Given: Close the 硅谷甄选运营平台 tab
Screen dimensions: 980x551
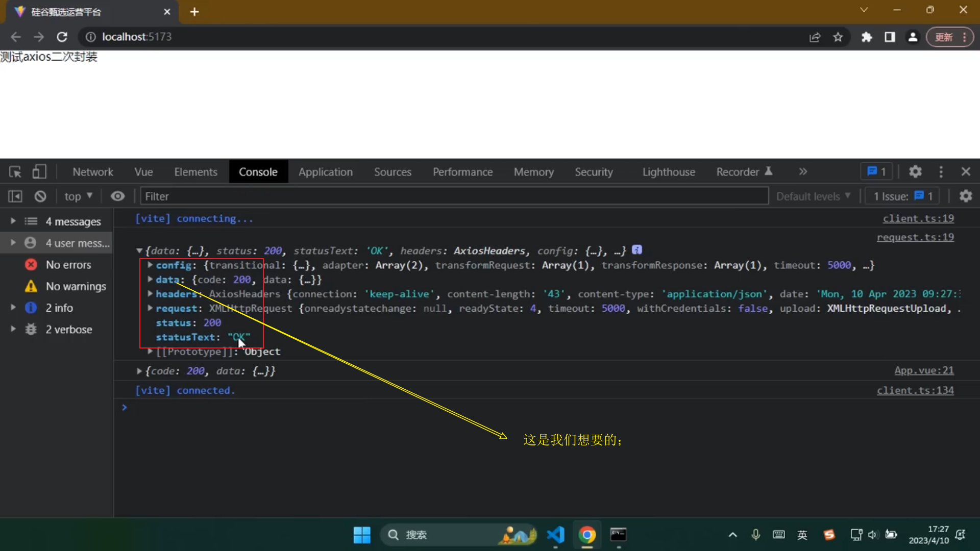Looking at the screenshot, I should click(x=167, y=12).
